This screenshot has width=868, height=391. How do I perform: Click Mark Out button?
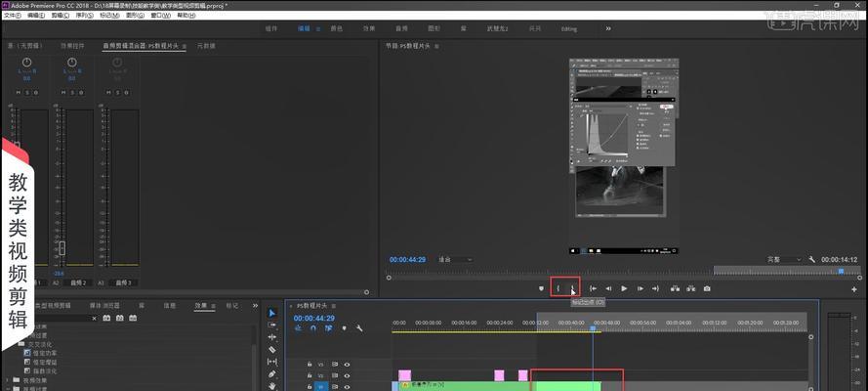tap(572, 288)
